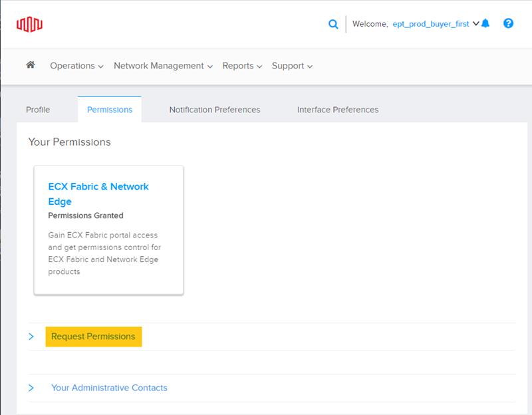The height and width of the screenshot is (415, 532).
Task: Open the Support dropdown menu
Action: 292,66
